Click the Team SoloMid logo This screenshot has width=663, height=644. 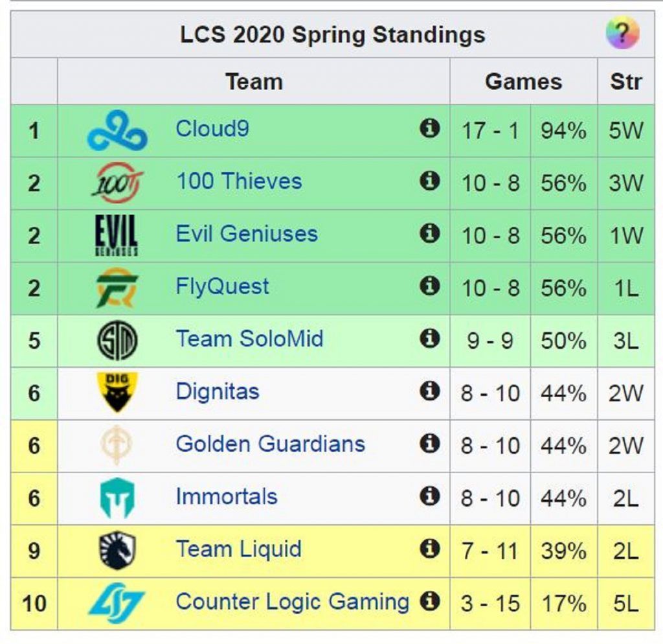pos(117,341)
